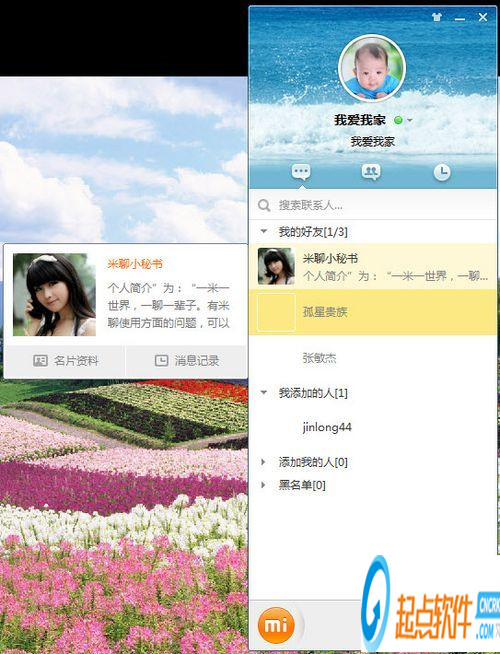Screen dimensions: 500x654
Task: Select contact 米聊小秘书 in the friends list
Action: [372, 267]
